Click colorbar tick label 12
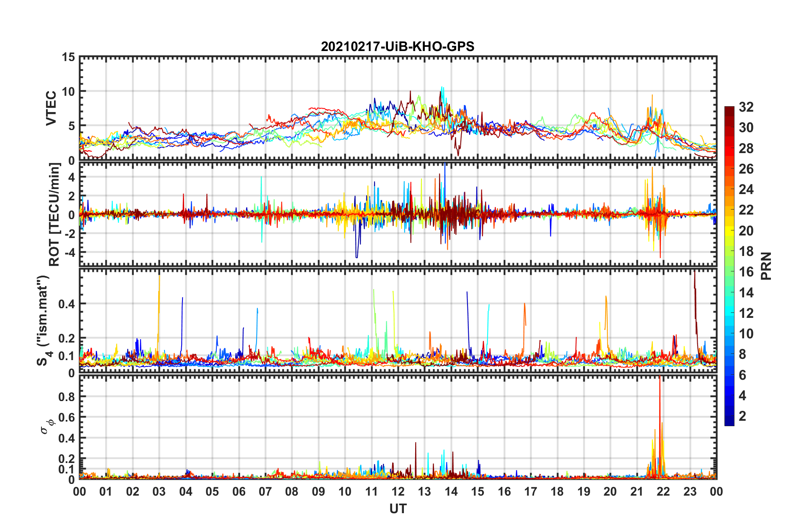The height and width of the screenshot is (532, 796). pos(746,313)
